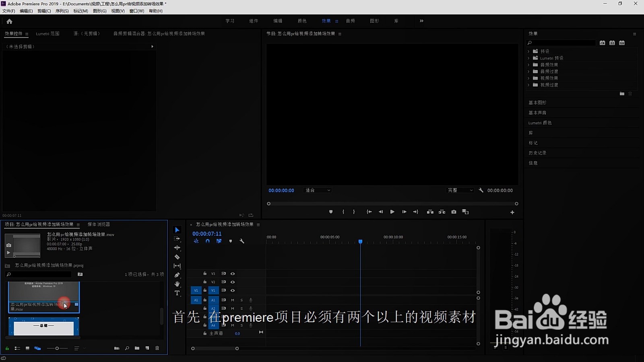Select the 总结 clip thumbnail

[x=44, y=326]
